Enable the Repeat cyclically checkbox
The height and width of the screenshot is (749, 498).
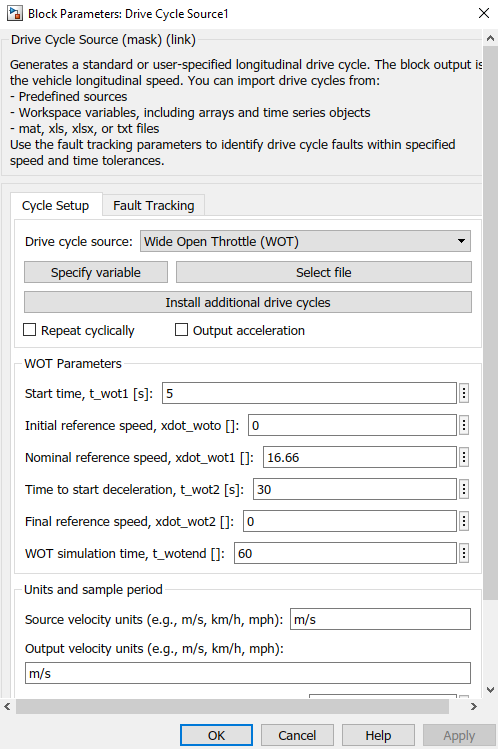[x=30, y=330]
